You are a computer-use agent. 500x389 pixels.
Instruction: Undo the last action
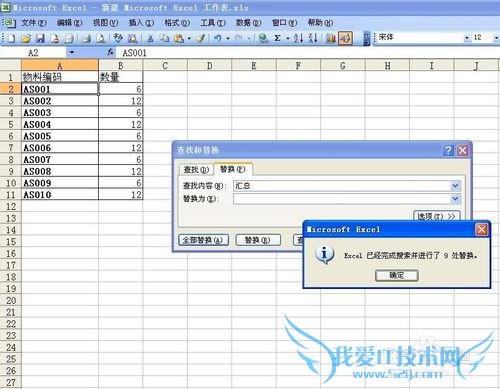click(x=218, y=38)
